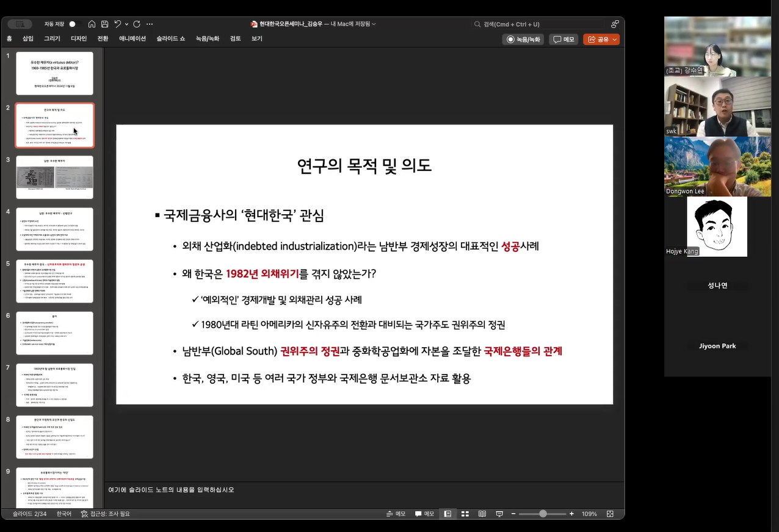The height and width of the screenshot is (532, 779).
Task: Click the collaboration people icon top right
Action: (614, 24)
